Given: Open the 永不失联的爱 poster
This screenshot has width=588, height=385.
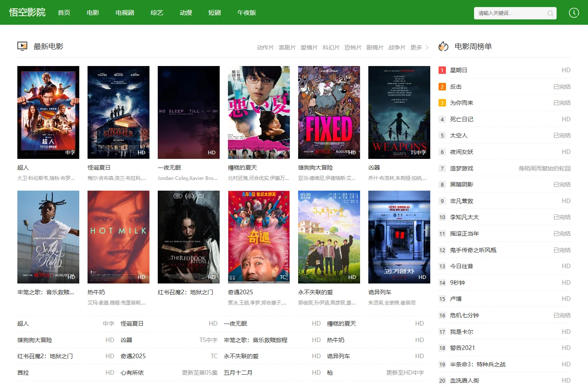Looking at the screenshot, I should click(x=329, y=237).
